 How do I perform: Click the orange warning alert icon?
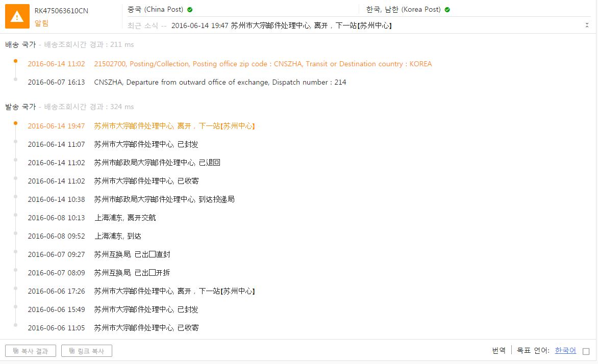tap(17, 16)
